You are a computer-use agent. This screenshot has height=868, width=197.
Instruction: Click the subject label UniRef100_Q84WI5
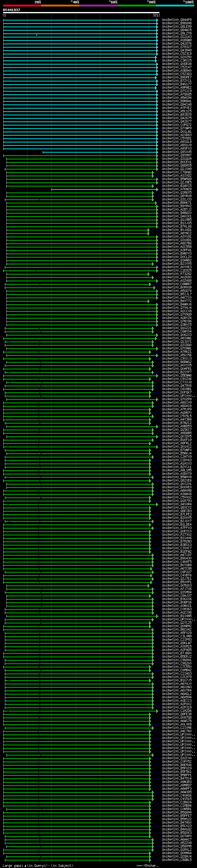(177, 30)
